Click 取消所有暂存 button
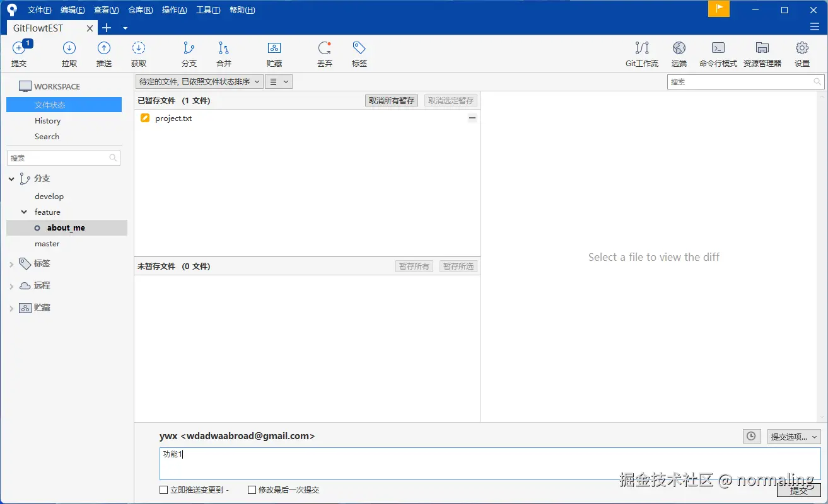This screenshot has height=504, width=828. coord(392,101)
